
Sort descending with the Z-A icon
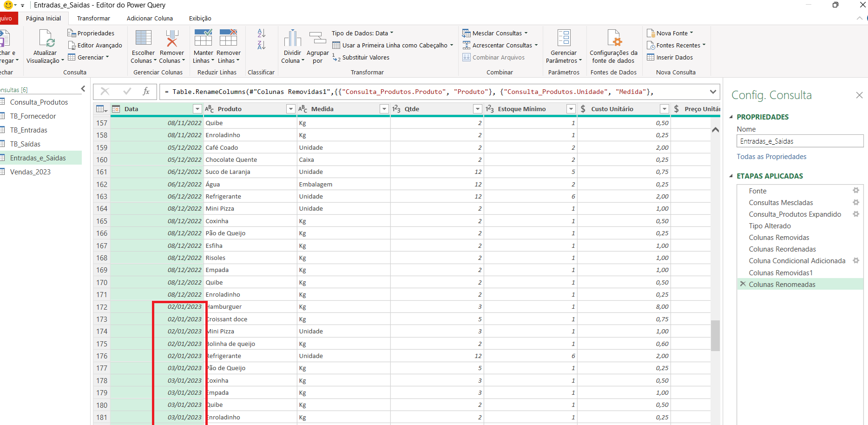262,46
